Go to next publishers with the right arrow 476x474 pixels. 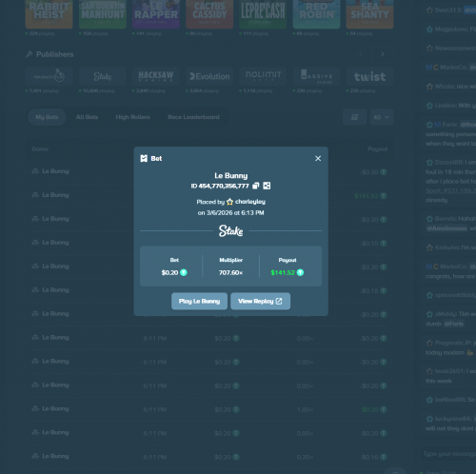(383, 54)
